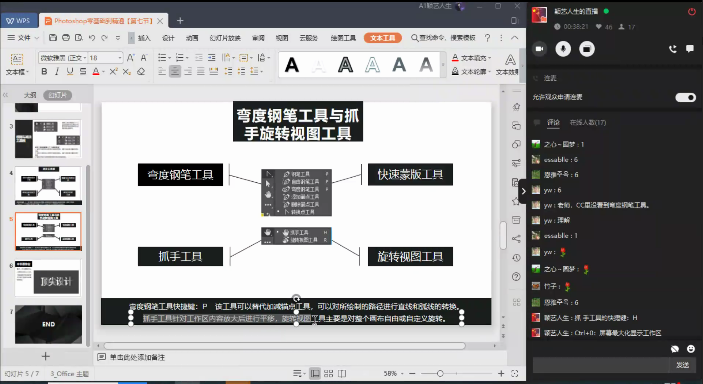
Task: Apply Italic formatting (I)
Action: point(57,71)
